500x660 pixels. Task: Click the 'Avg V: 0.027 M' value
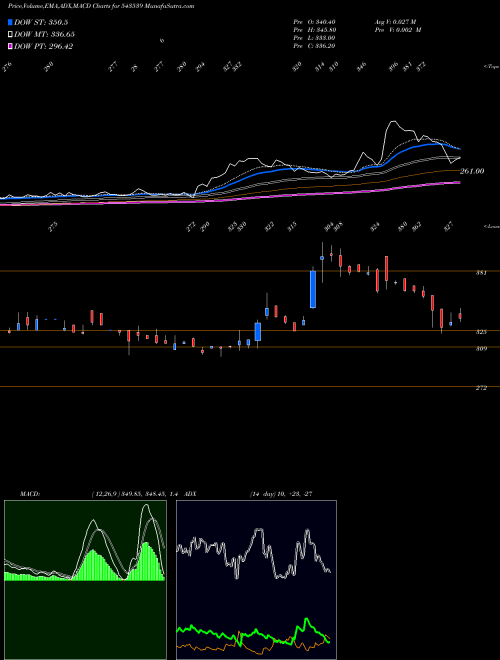coord(395,22)
